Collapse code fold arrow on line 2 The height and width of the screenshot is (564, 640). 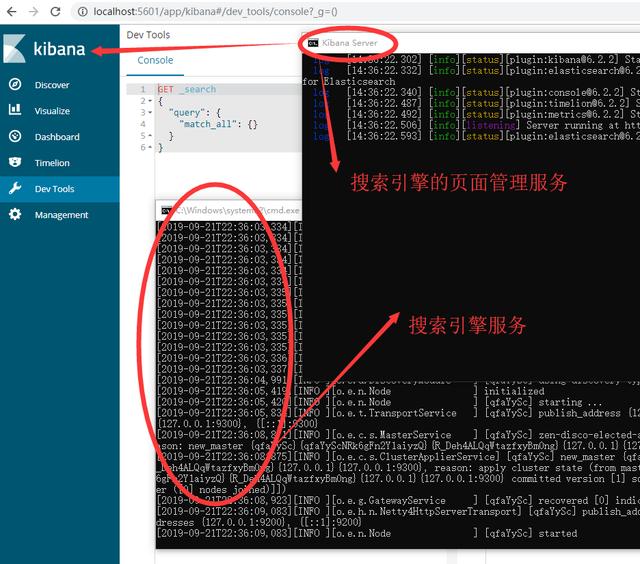[150, 101]
